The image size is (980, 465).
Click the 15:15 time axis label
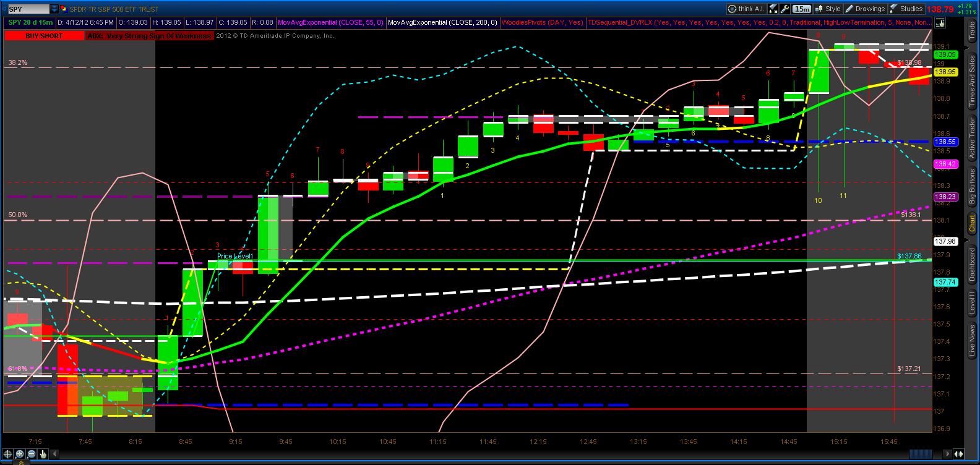[838, 442]
